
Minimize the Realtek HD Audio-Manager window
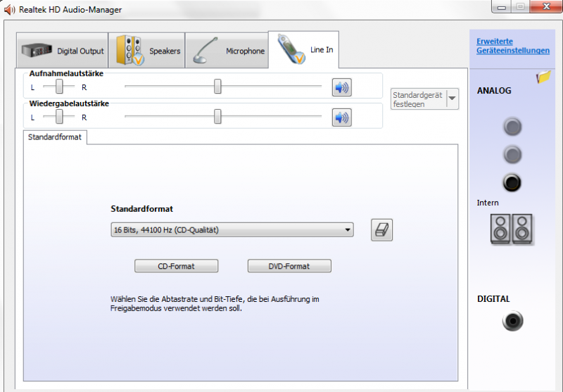pyautogui.click(x=502, y=7)
